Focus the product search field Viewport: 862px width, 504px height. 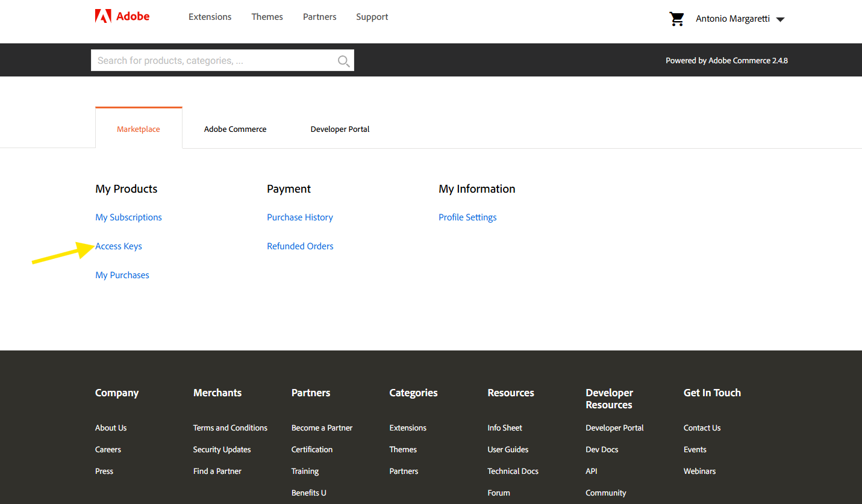[x=222, y=60]
